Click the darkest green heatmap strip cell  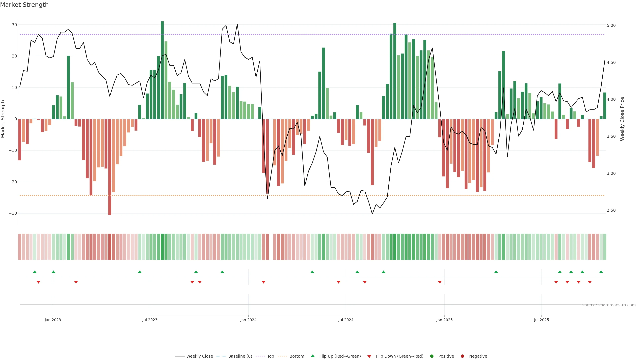click(x=162, y=247)
